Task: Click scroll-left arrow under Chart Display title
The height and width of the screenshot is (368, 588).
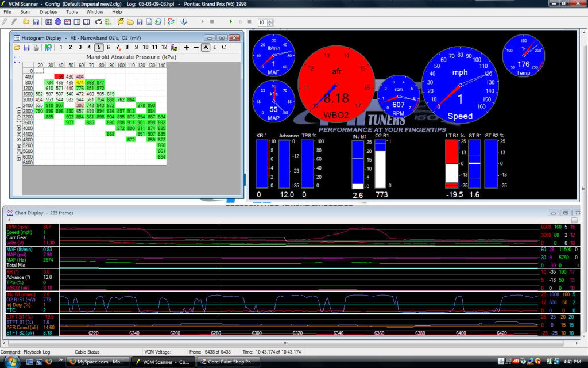Action: click(9, 220)
